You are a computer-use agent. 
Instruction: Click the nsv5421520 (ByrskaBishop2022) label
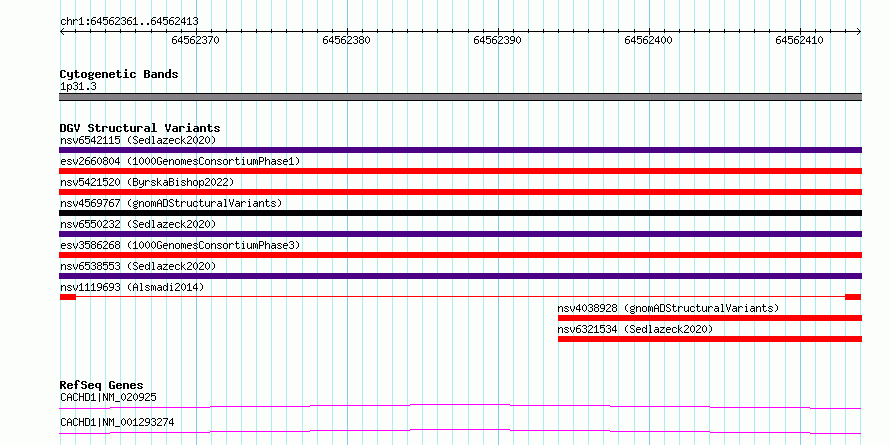pos(146,182)
